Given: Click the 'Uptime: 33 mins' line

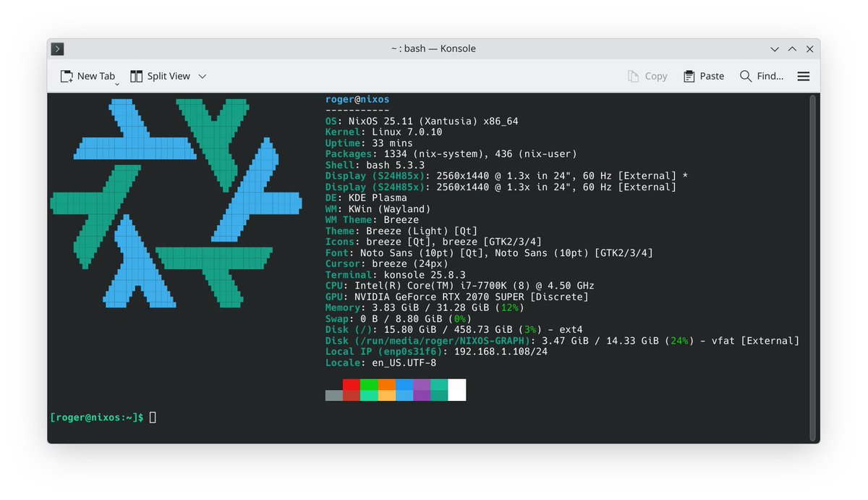Looking at the screenshot, I should click(x=369, y=143).
